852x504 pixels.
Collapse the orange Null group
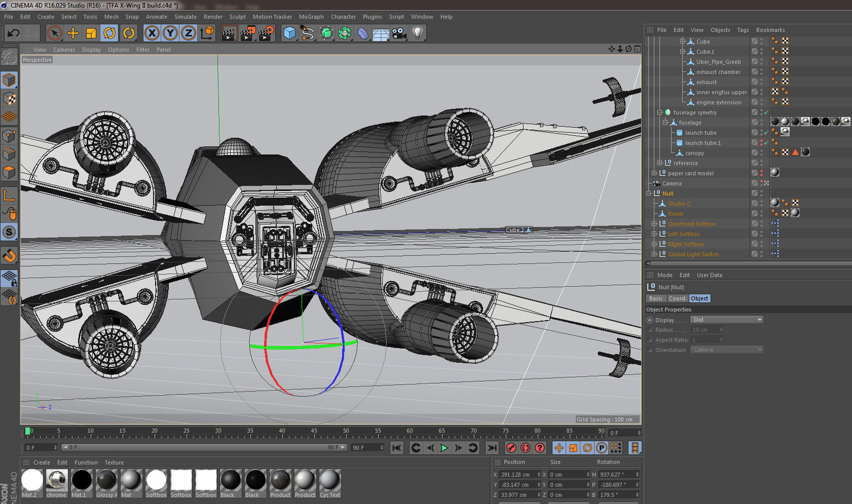click(x=649, y=193)
